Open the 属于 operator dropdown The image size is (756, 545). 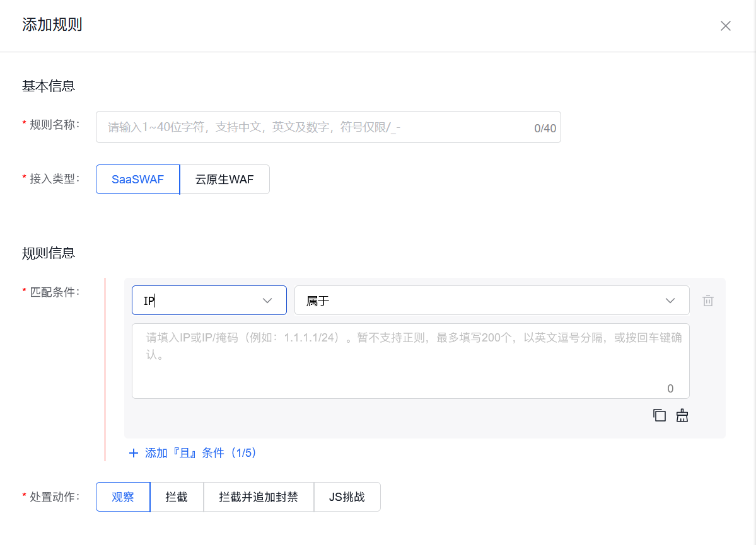492,300
